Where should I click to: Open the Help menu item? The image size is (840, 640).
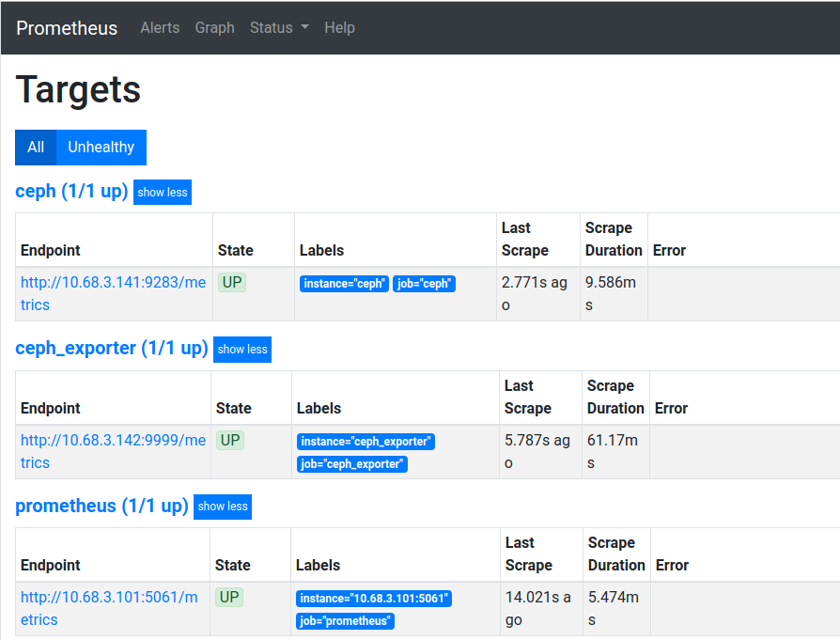tap(339, 28)
